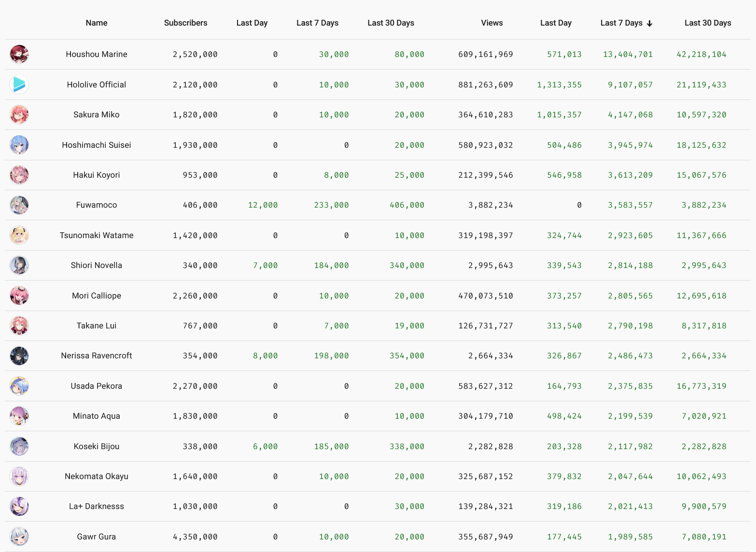Select Nerissa Ravencroft name
Image resolution: width=756 pixels, height=552 pixels.
point(97,355)
